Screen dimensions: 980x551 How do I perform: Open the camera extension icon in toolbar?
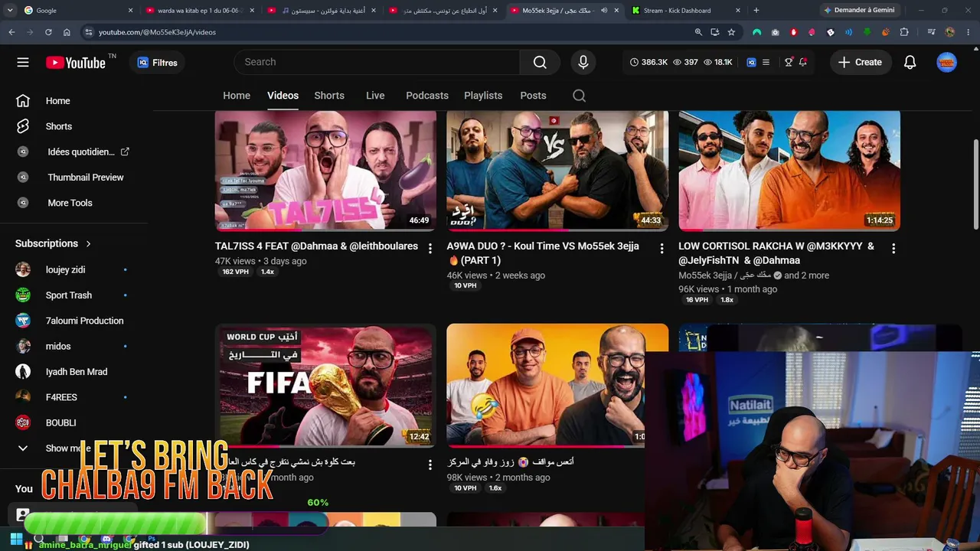pyautogui.click(x=775, y=32)
